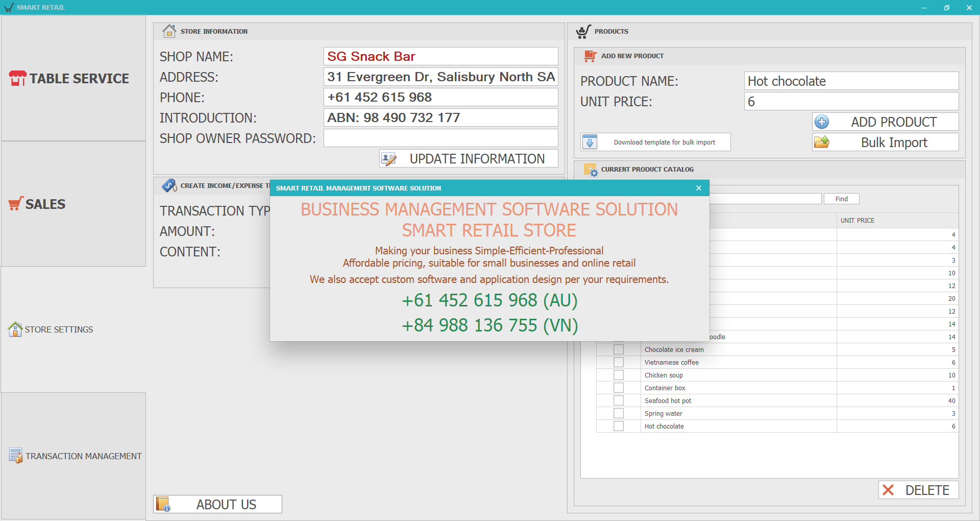The image size is (980, 521).
Task: Tick the Chocolate ice cream checkbox
Action: (619, 350)
